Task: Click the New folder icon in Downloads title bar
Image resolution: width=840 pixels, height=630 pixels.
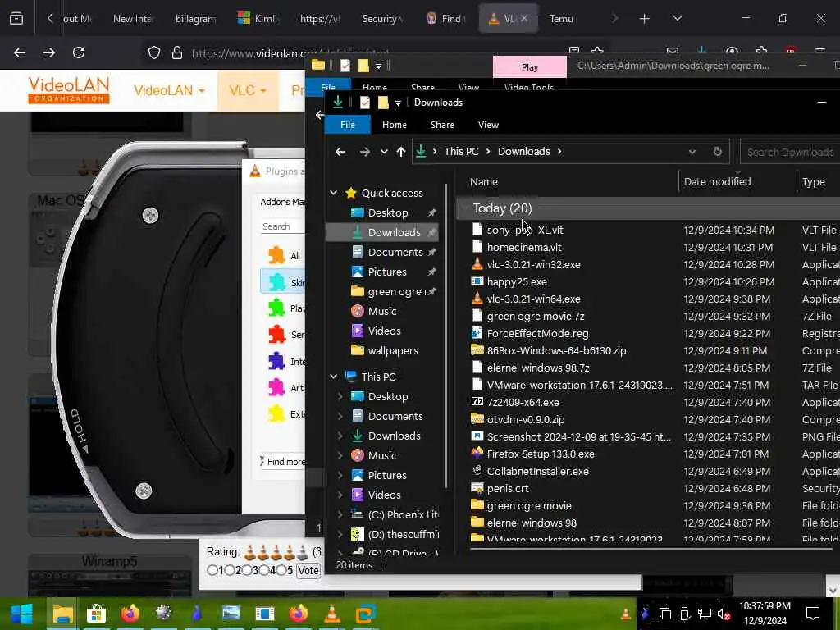Action: (383, 103)
